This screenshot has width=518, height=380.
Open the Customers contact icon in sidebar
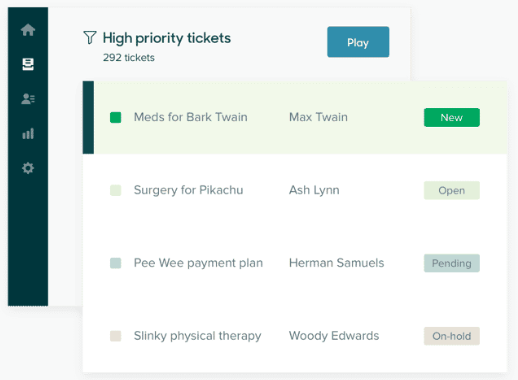28,99
